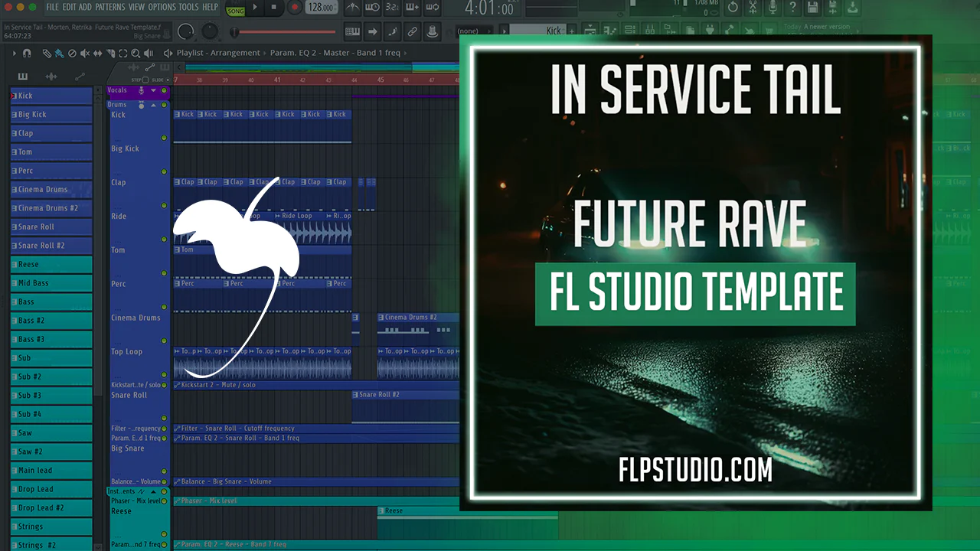Toggle the loop recording icon
Viewport: 980px width, 551px height.
(x=432, y=8)
